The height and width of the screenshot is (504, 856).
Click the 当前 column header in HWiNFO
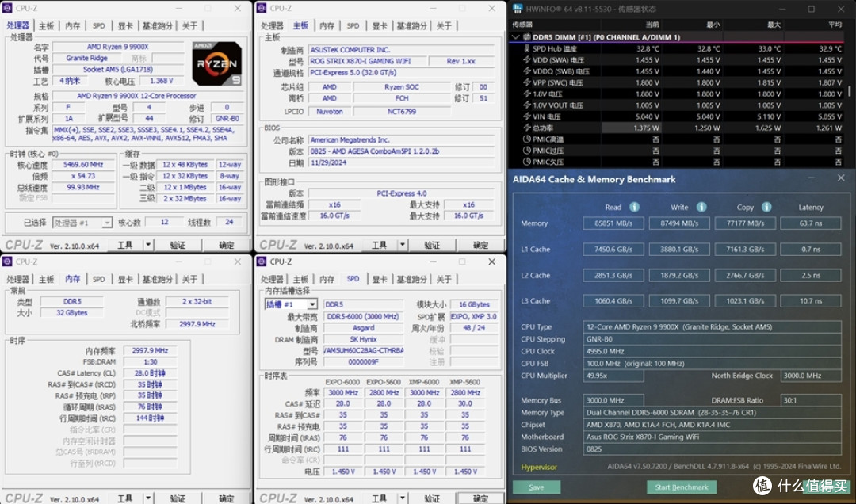[x=652, y=25]
